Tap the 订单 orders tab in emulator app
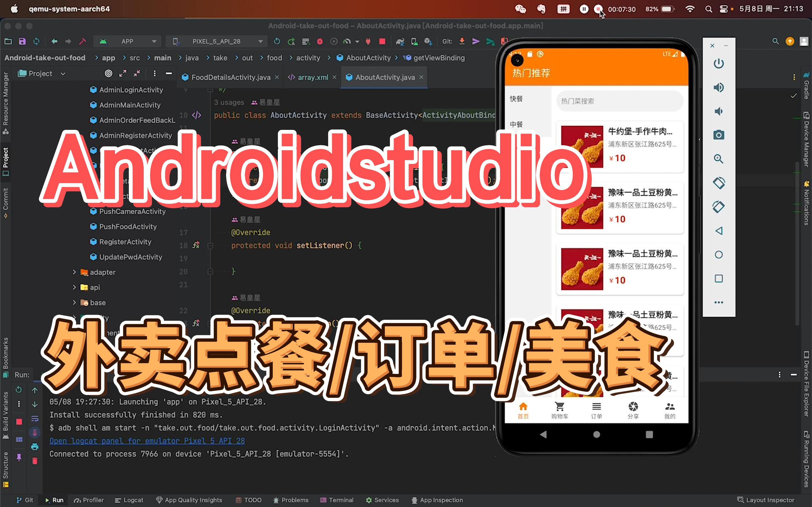This screenshot has height=507, width=812. pos(596,410)
